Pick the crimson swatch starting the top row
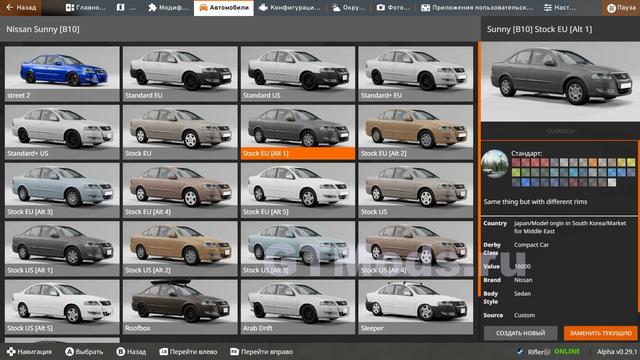Viewport: 640px width, 360px height. coord(516,162)
